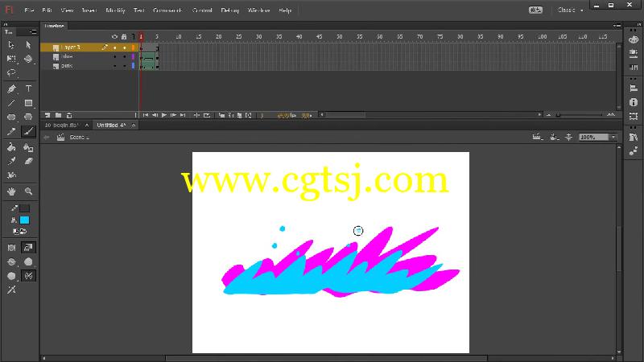Open the 100% stage zoom dropdown
644x362 pixels.
pos(613,137)
